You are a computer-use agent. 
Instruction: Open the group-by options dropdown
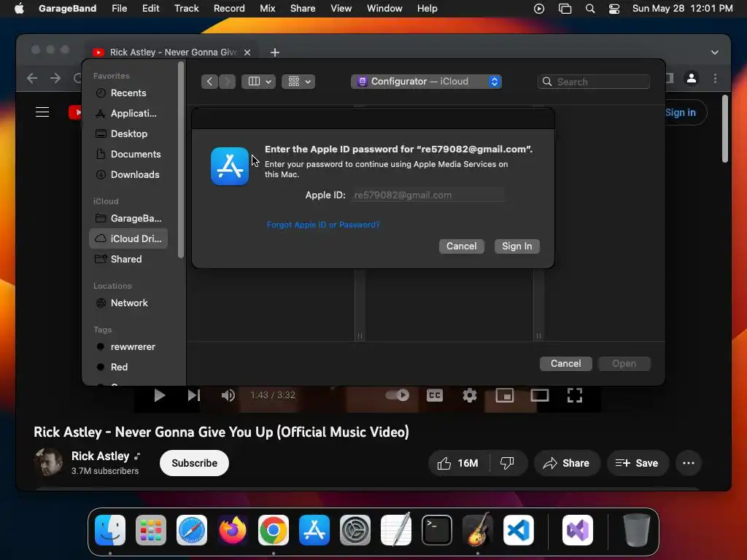click(298, 82)
